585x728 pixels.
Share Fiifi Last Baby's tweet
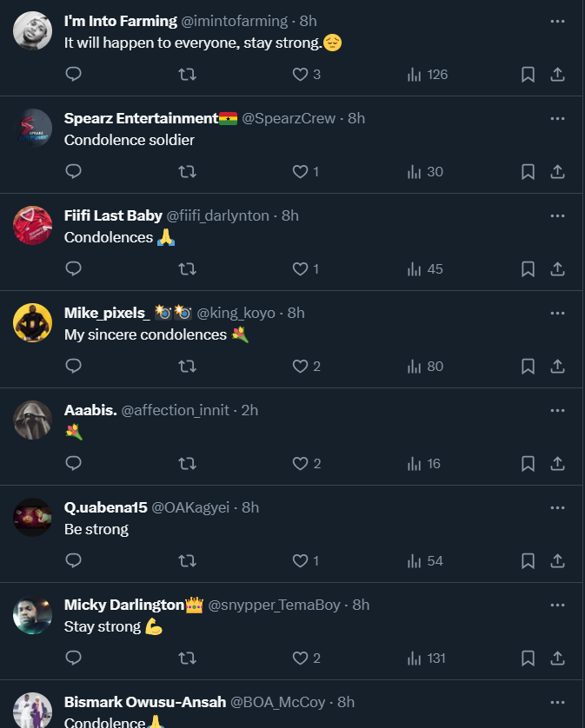coord(558,269)
